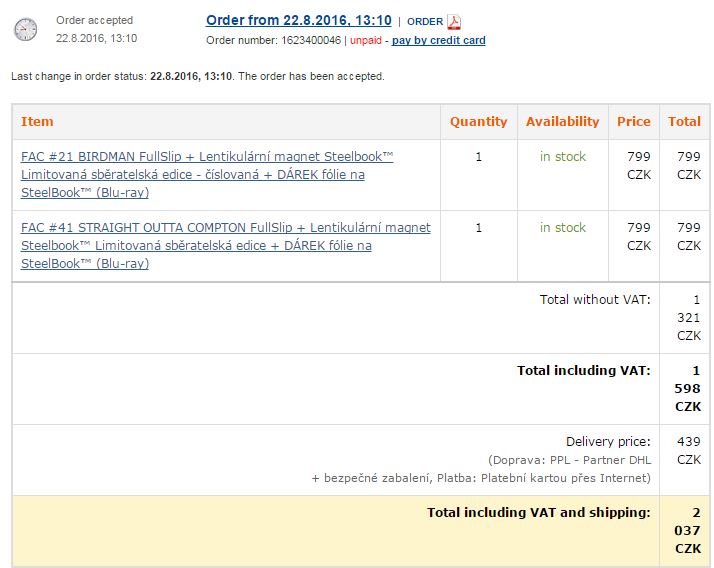Open the PDF icon next to ORDER
714x568 pixels.
click(x=454, y=22)
